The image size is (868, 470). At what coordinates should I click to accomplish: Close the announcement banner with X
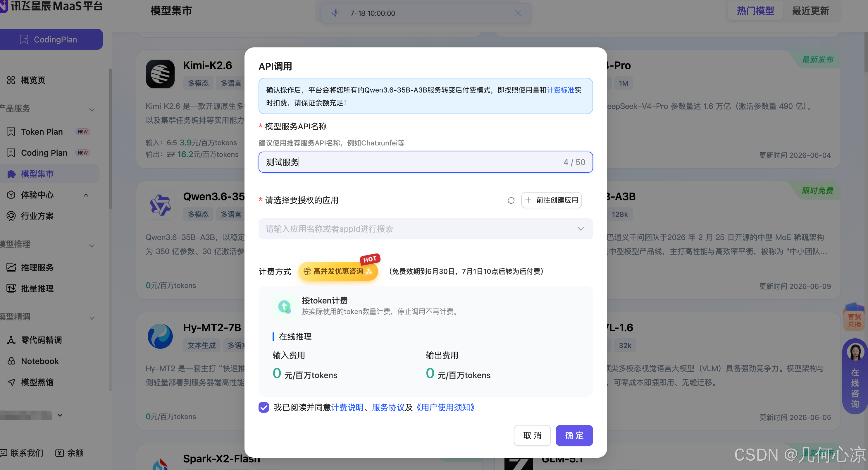pyautogui.click(x=518, y=13)
